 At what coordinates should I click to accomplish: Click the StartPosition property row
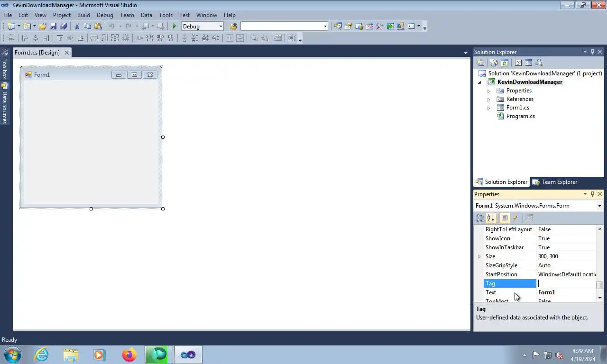pyautogui.click(x=540, y=274)
